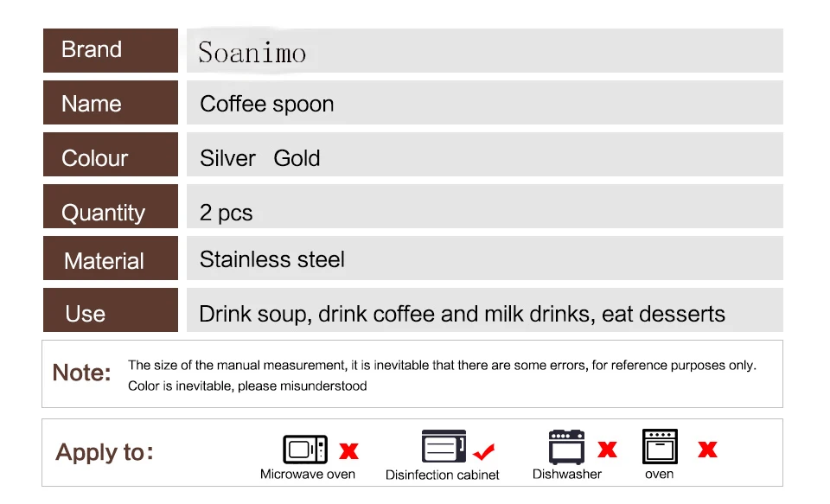Click the red X beside Dishwasher

click(607, 450)
